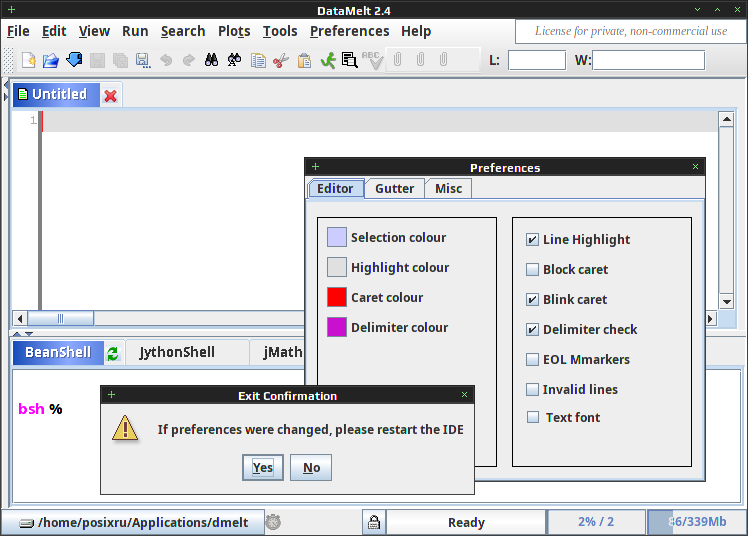Close the Untitled tab with red X
Image resolution: width=748 pixels, height=536 pixels.
(x=110, y=96)
